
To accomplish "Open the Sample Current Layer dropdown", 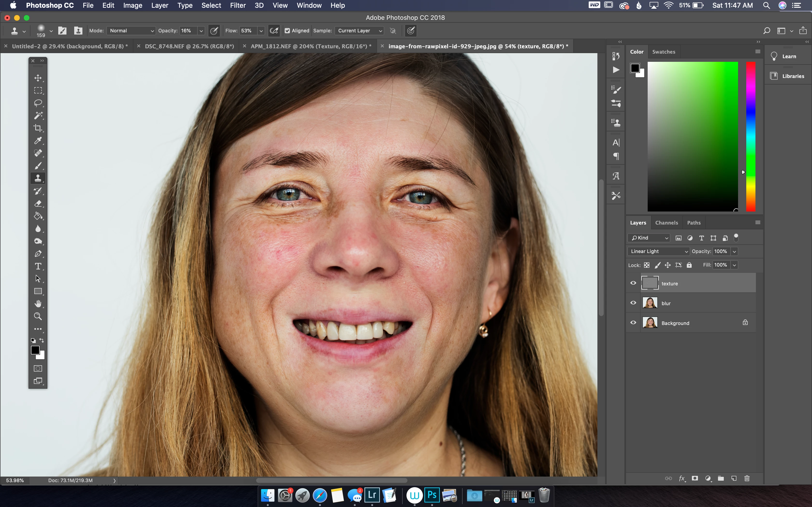I will coord(359,30).
